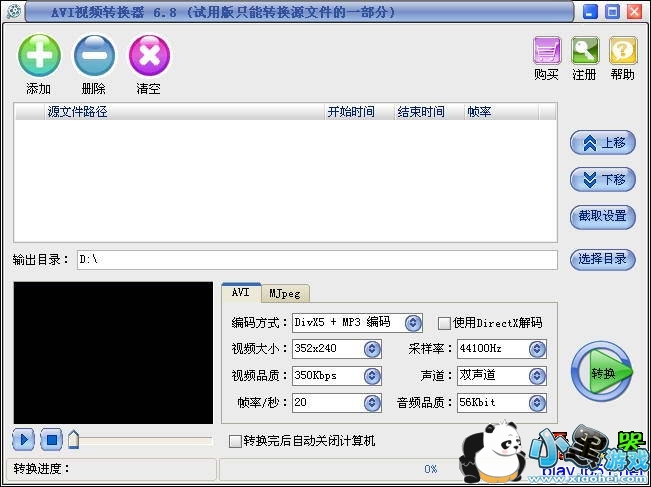
Task: Move selected file up (上移)
Action: tap(602, 143)
